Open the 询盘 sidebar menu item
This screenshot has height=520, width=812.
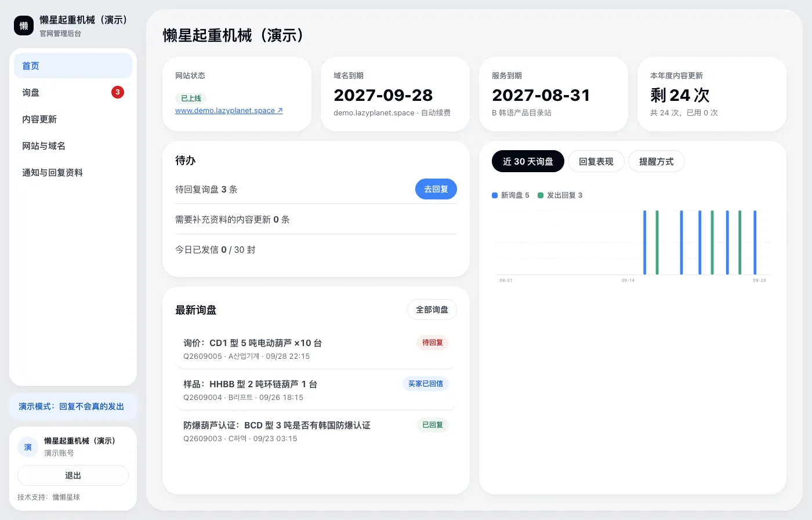(73, 92)
